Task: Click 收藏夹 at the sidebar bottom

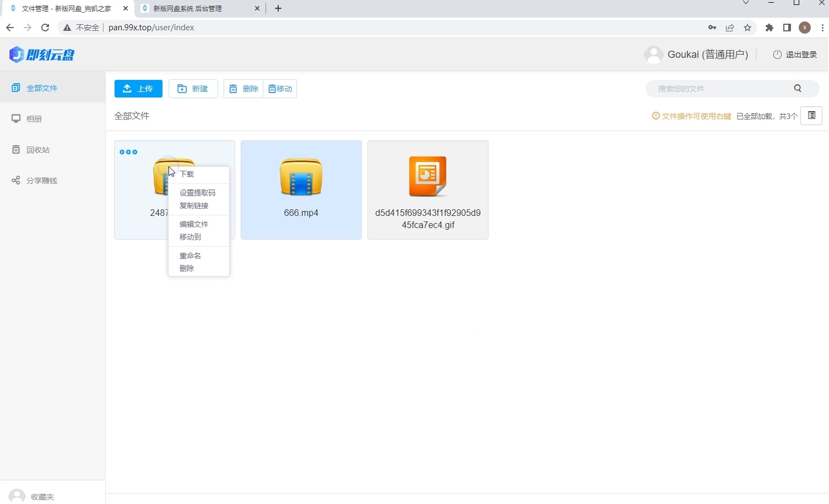Action: 42,497
